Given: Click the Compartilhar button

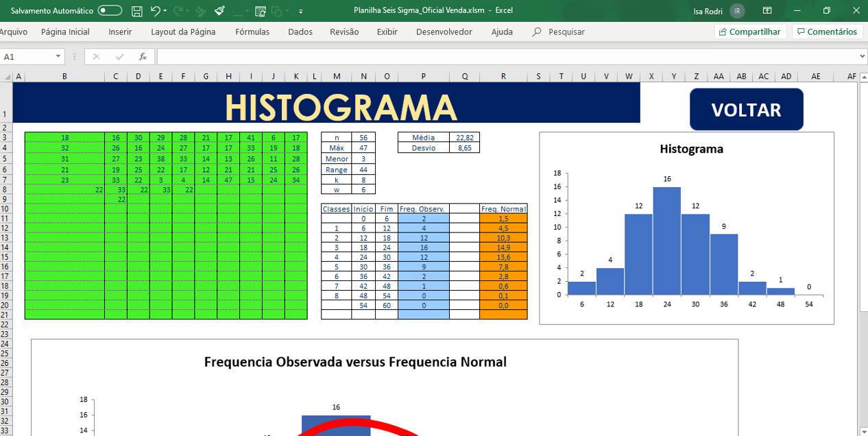Looking at the screenshot, I should (749, 32).
